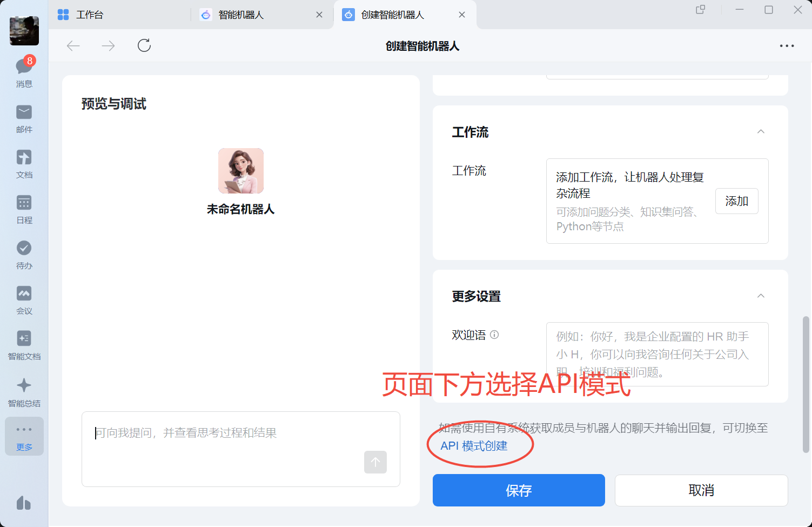The width and height of the screenshot is (812, 527).
Task: Click the robot icon on 智能机器人 tab
Action: click(206, 15)
